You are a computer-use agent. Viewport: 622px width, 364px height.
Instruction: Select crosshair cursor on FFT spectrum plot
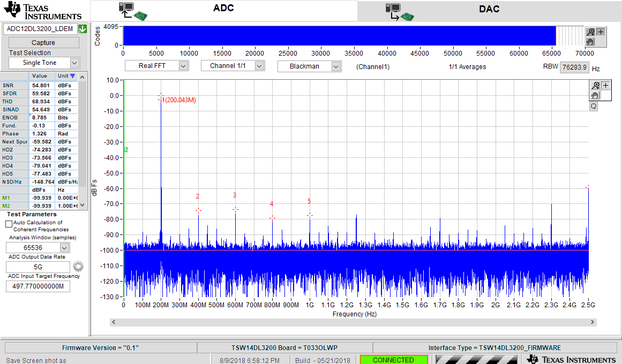point(605,85)
